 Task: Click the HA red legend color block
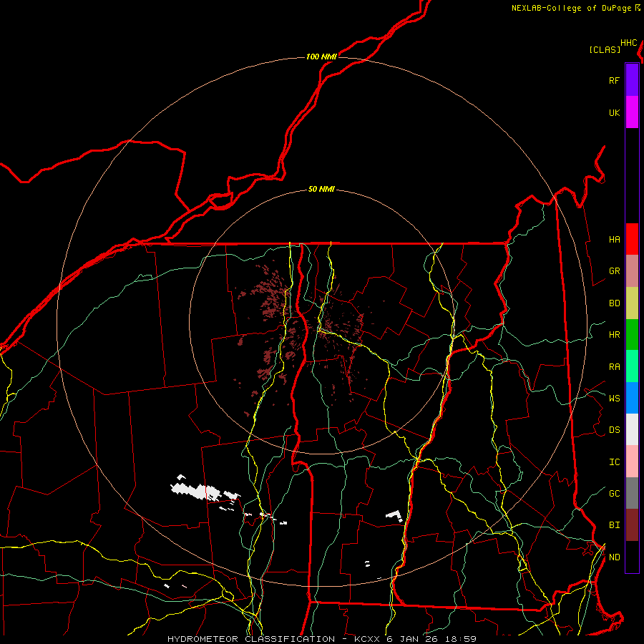[632, 239]
